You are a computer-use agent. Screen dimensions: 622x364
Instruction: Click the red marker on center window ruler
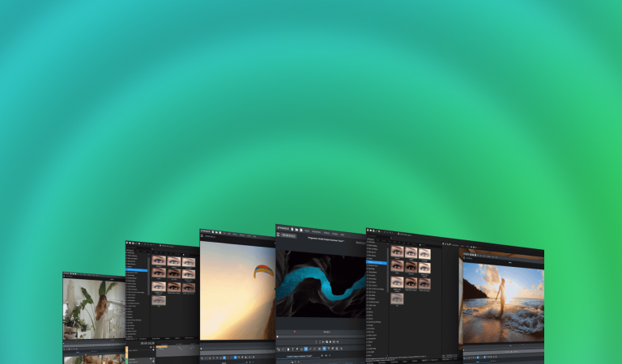coord(295,332)
